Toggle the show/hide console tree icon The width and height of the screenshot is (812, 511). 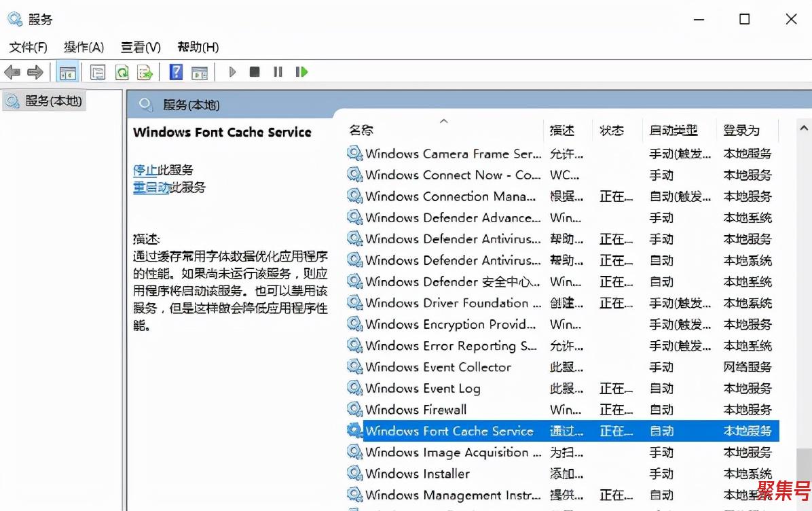(x=67, y=72)
